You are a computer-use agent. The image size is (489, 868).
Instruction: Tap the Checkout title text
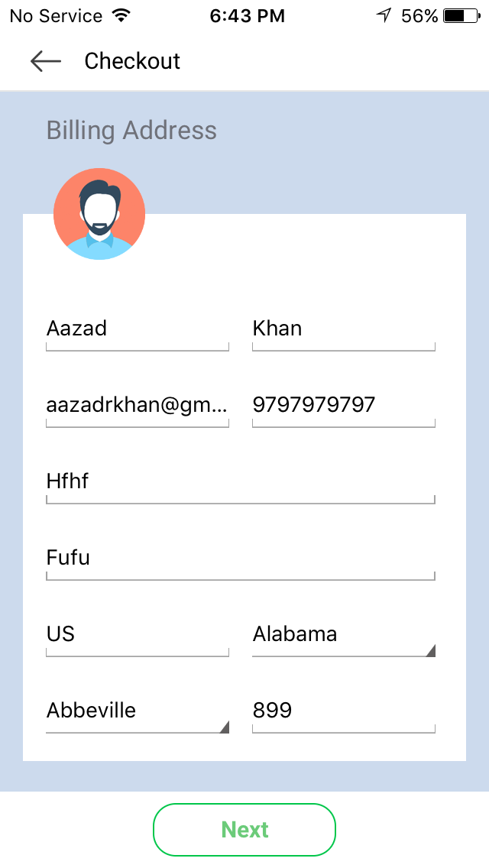click(132, 61)
